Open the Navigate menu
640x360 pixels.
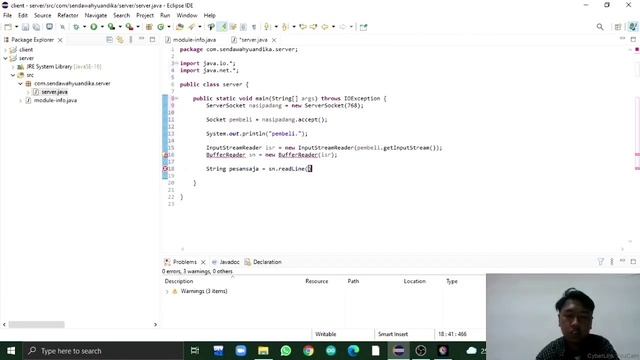[96, 16]
